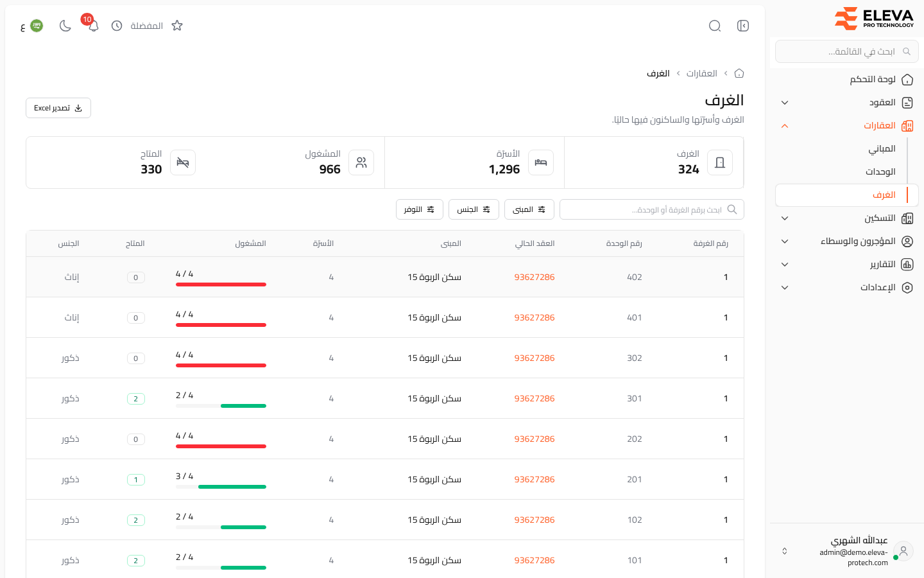The image size is (924, 578).
Task: Open user account switcher arrows
Action: click(784, 551)
